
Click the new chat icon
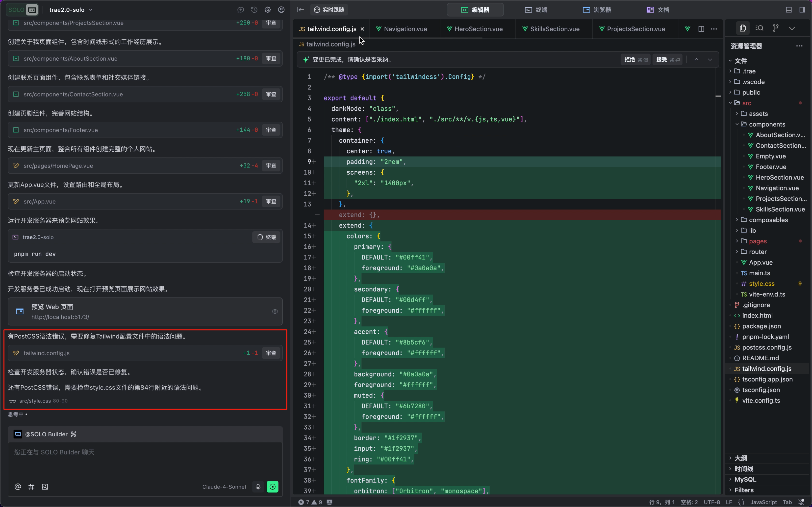(x=241, y=10)
